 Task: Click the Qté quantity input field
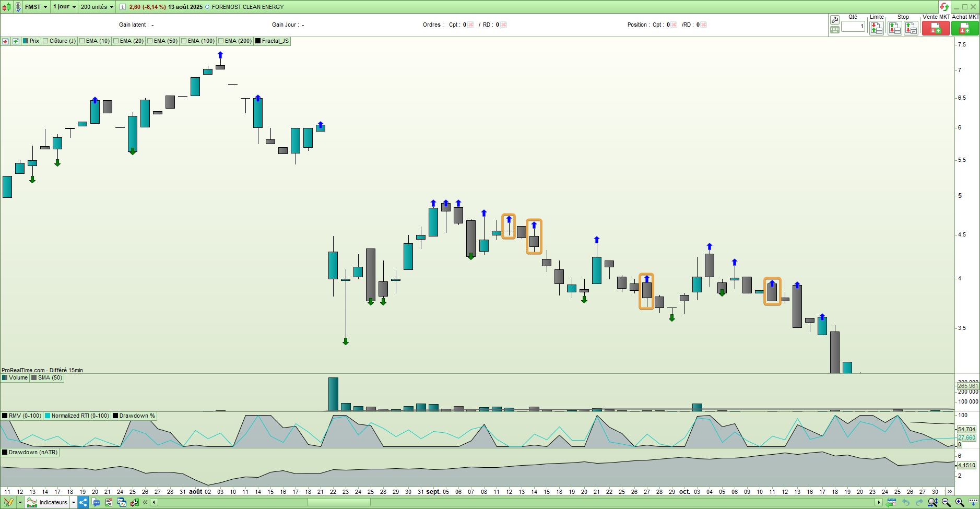point(853,26)
